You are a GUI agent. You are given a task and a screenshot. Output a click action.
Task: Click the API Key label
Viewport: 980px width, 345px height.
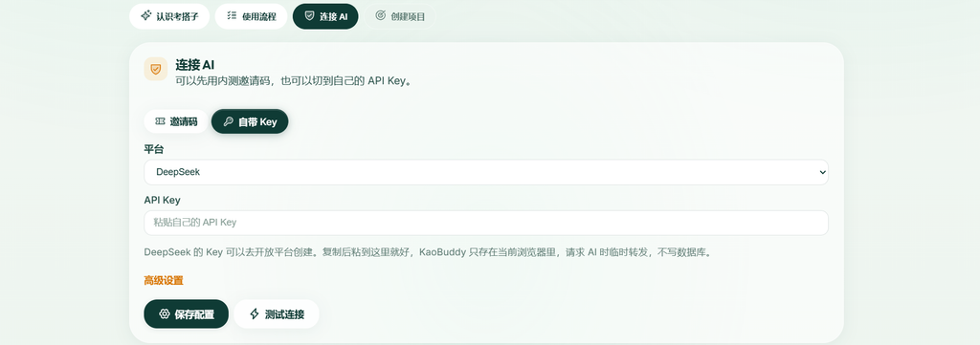(163, 200)
